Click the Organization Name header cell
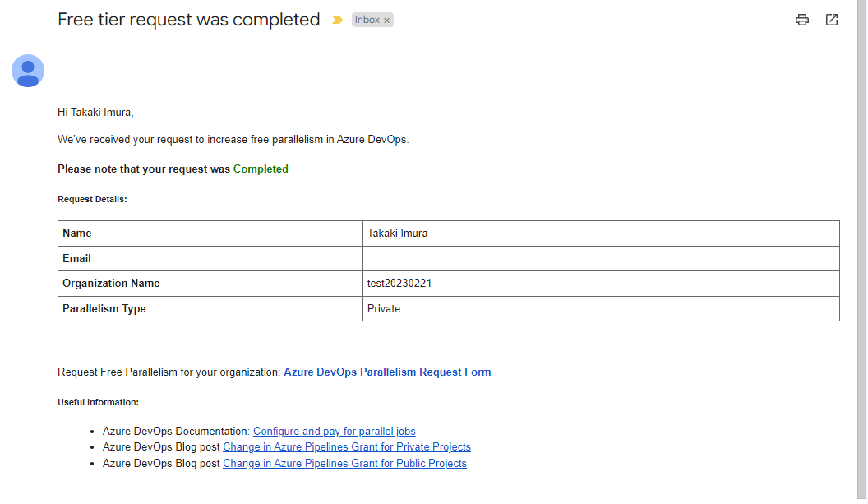Screen dimensions: 868x504 click(111, 284)
